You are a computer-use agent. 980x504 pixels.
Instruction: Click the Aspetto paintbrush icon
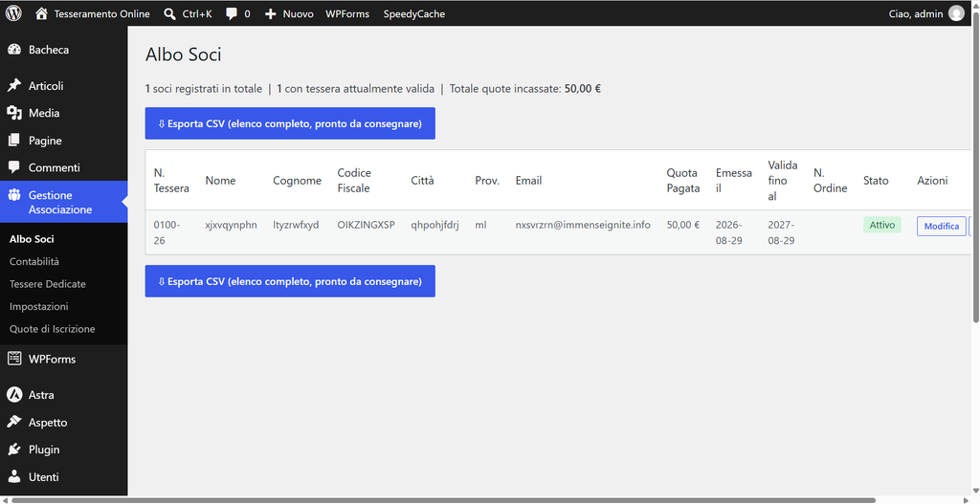pyautogui.click(x=14, y=422)
